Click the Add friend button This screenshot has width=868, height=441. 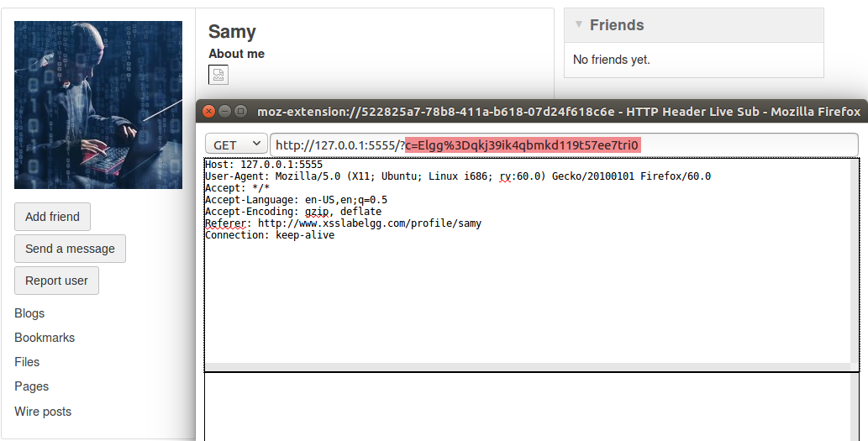coord(53,217)
